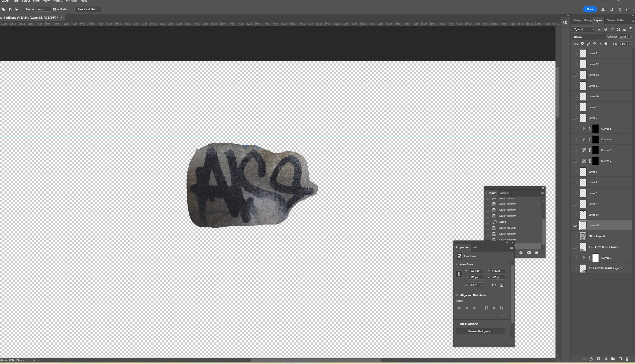Open the layer style fx menu
635x364 pixels.
pyautogui.click(x=592, y=359)
